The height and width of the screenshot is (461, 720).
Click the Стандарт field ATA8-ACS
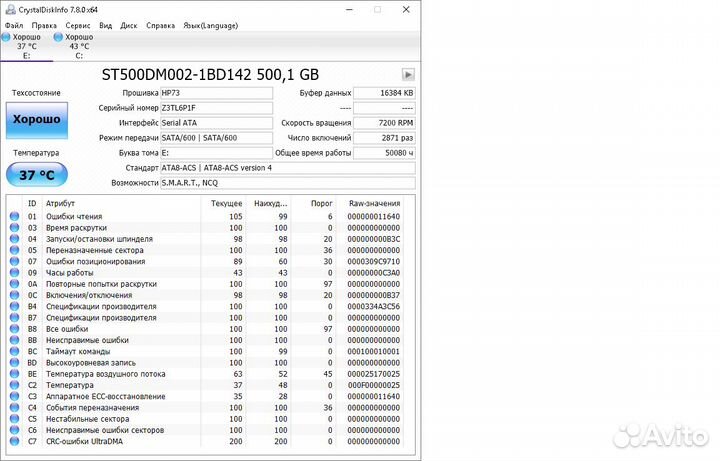tap(287, 168)
